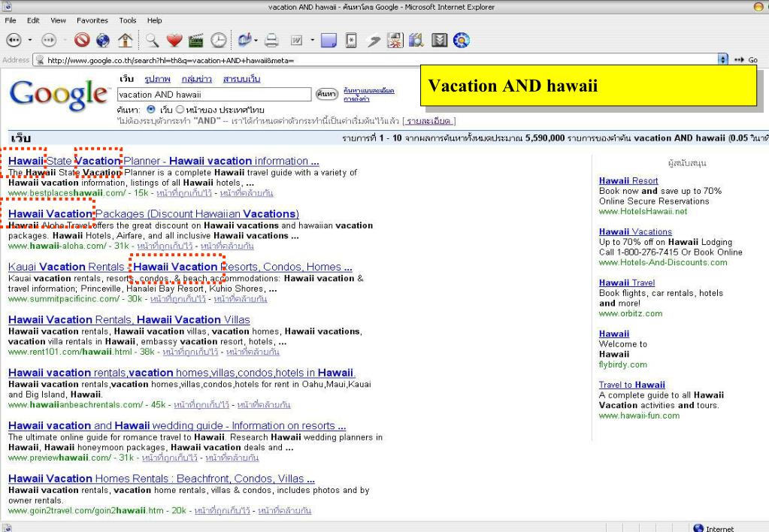Open similar pages link for hawaii-aloha.com
Screen dimensions: 769x532
click(x=227, y=246)
